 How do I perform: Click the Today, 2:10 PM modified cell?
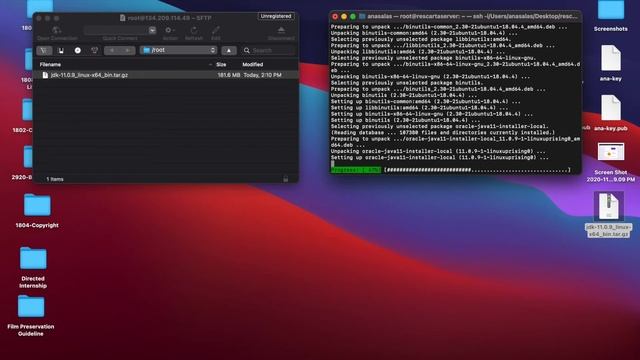[262, 75]
